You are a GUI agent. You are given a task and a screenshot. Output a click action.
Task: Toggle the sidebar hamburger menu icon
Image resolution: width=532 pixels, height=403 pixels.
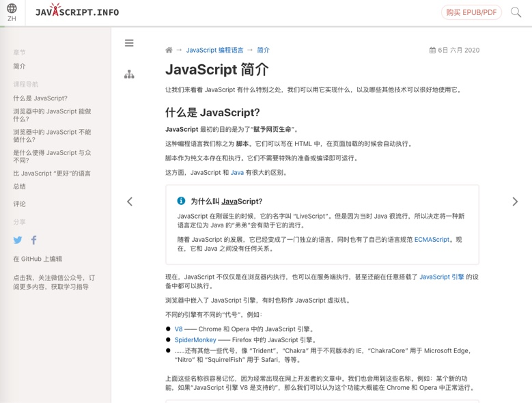[129, 43]
